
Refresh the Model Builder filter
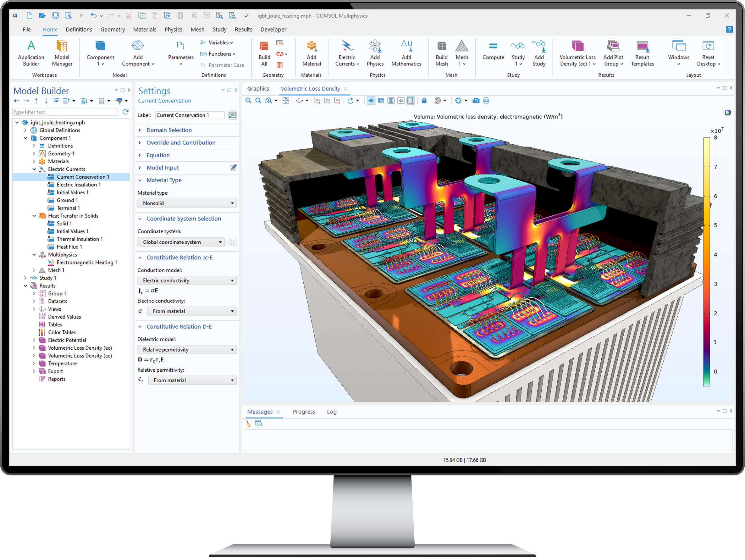(x=125, y=112)
